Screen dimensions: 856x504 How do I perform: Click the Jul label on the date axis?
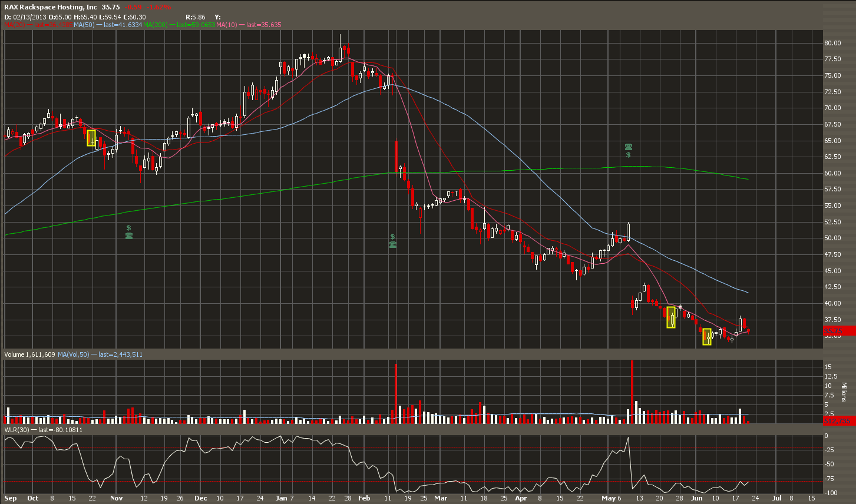[776, 498]
